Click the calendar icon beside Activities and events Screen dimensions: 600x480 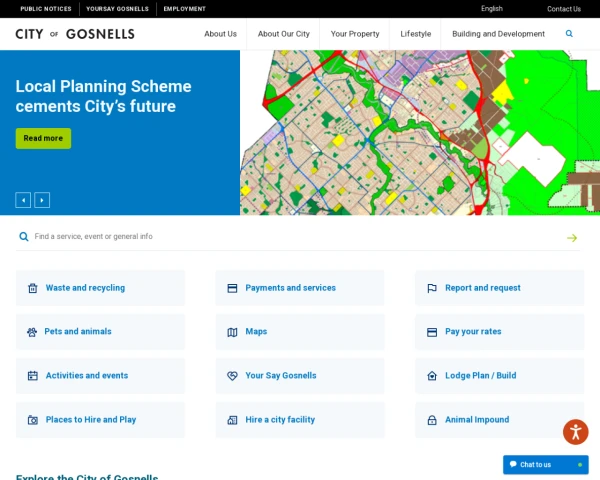(x=33, y=376)
